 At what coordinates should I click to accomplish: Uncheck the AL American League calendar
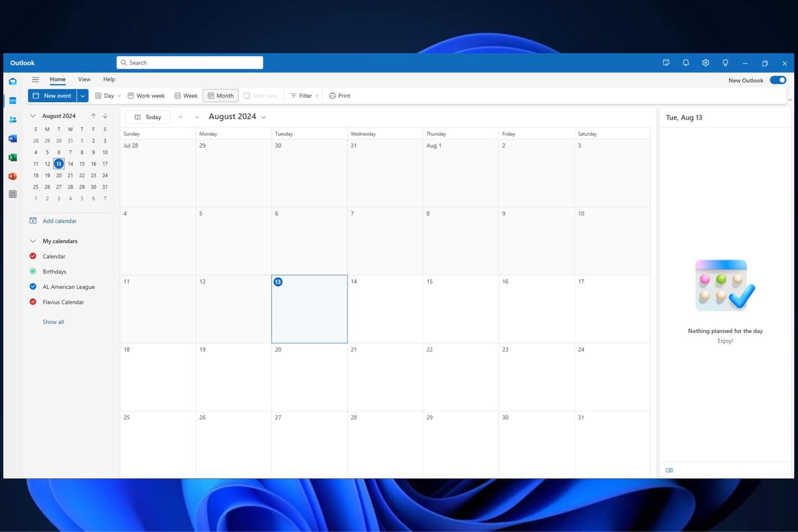coord(33,286)
